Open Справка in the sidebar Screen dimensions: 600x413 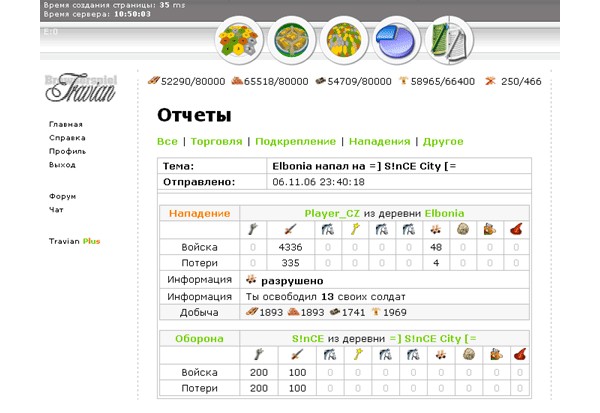coord(67,138)
